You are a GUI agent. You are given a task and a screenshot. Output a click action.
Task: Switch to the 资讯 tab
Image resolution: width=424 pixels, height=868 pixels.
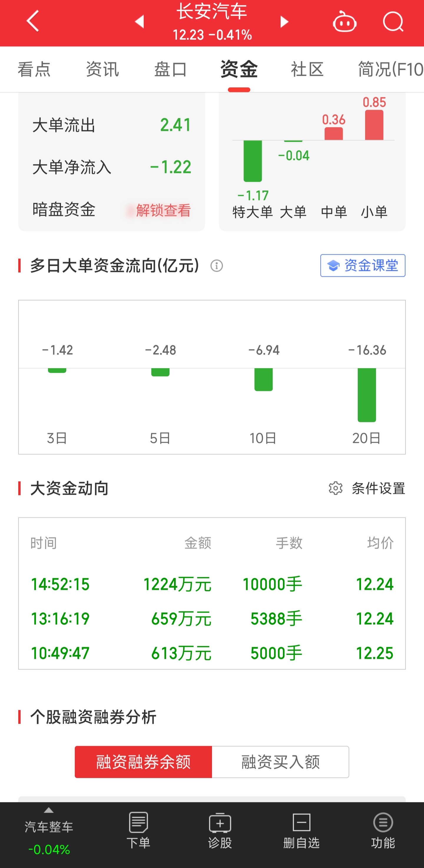(102, 70)
